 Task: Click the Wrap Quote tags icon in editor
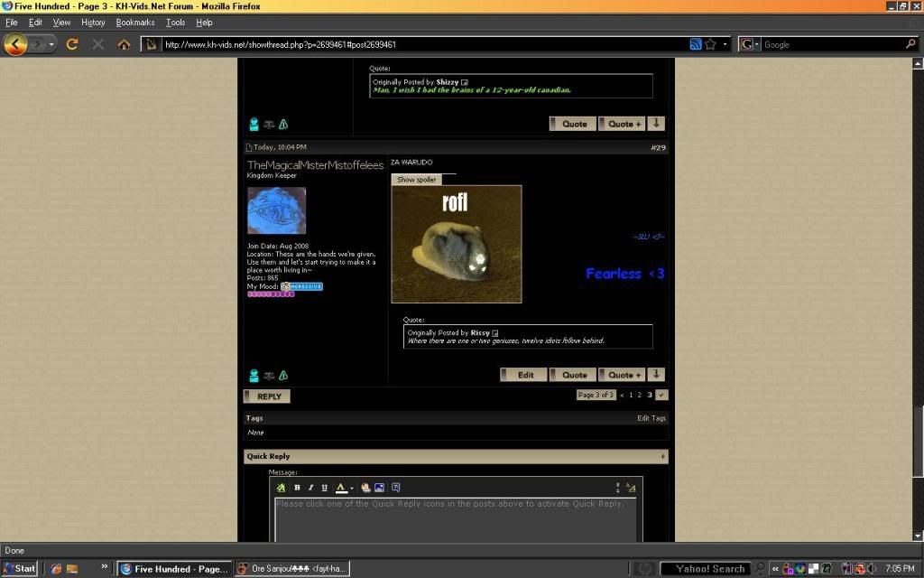click(396, 488)
